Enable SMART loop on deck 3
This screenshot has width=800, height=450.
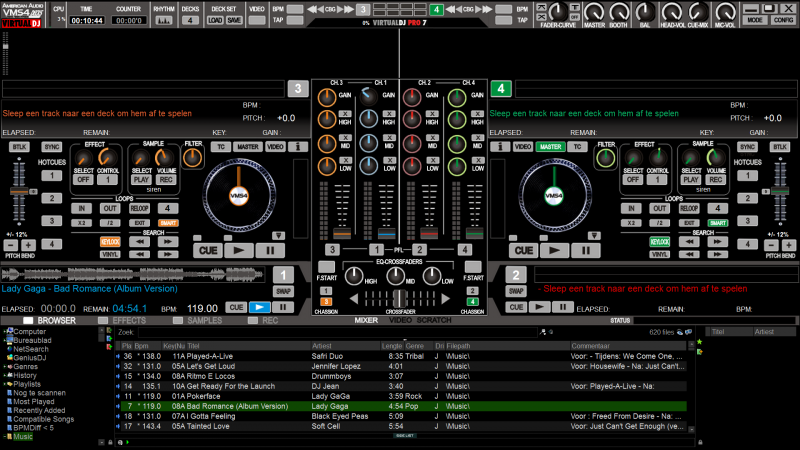coord(168,223)
